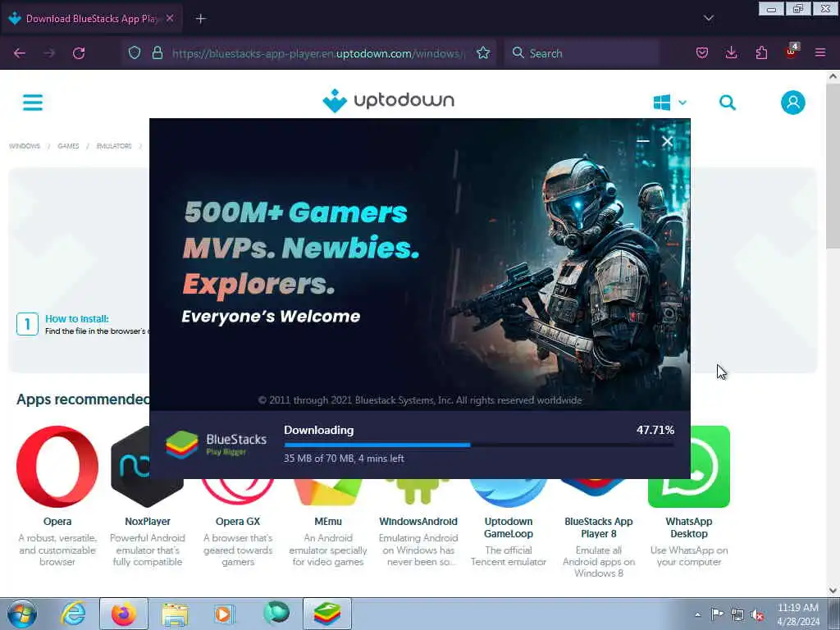Viewport: 840px width, 630px height.
Task: Open the extensions puzzle icon
Action: click(x=761, y=53)
